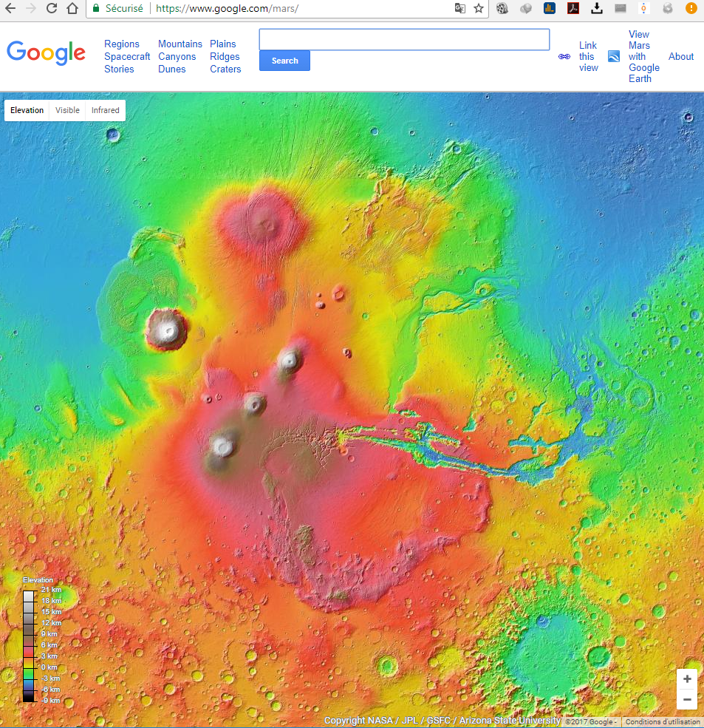Reload the page
The width and height of the screenshot is (704, 728).
click(x=51, y=9)
